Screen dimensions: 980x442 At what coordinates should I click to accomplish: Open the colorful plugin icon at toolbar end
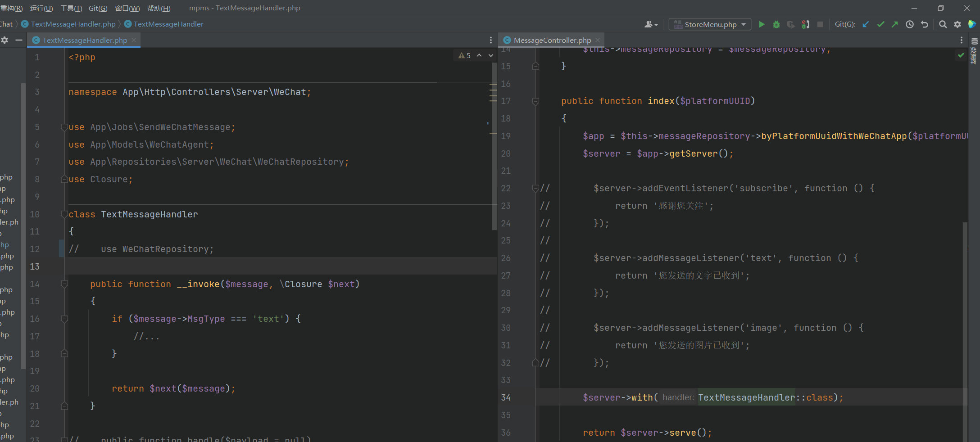pyautogui.click(x=972, y=24)
